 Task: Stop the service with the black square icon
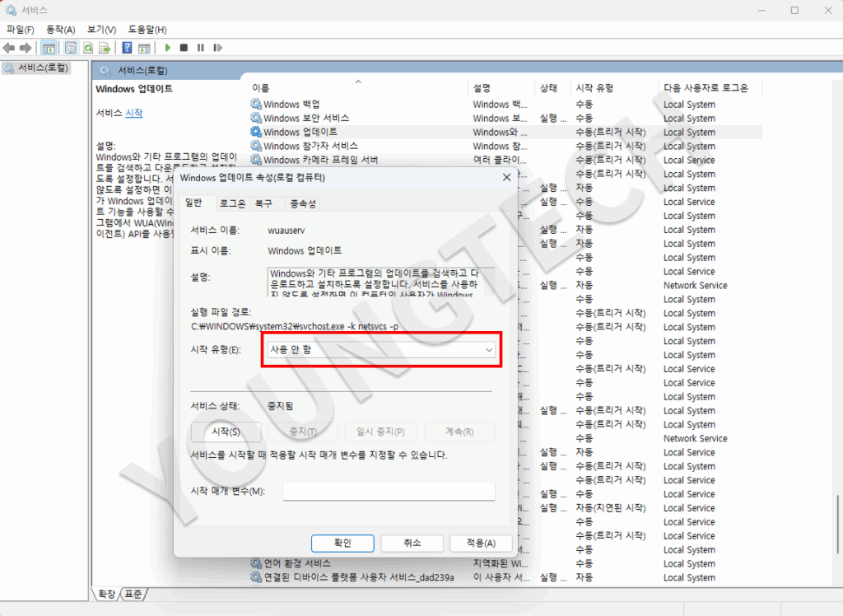click(184, 48)
